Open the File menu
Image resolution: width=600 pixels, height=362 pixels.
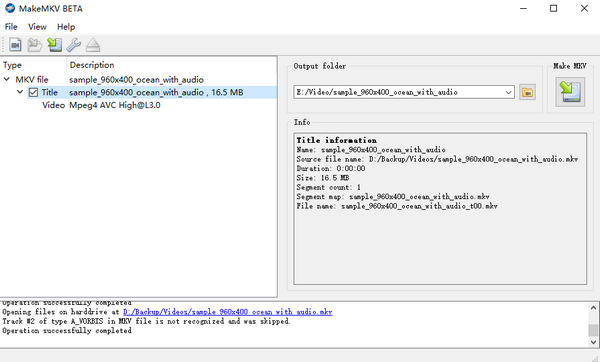point(11,27)
